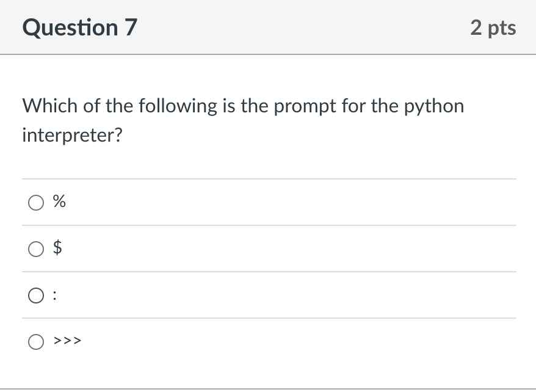Click the word python in the question
This screenshot has height=392, width=536.
pos(434,106)
